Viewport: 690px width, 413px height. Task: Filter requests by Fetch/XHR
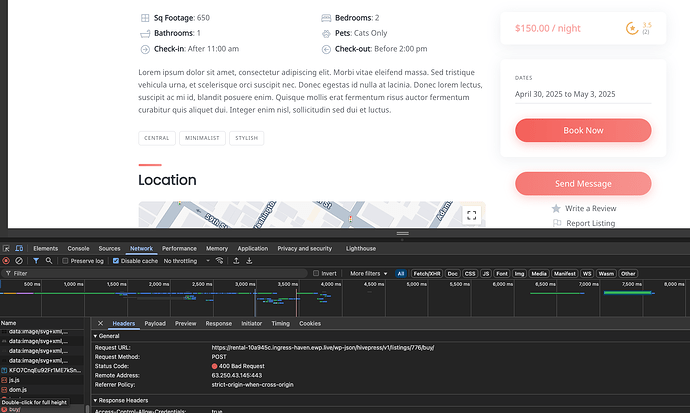point(427,274)
